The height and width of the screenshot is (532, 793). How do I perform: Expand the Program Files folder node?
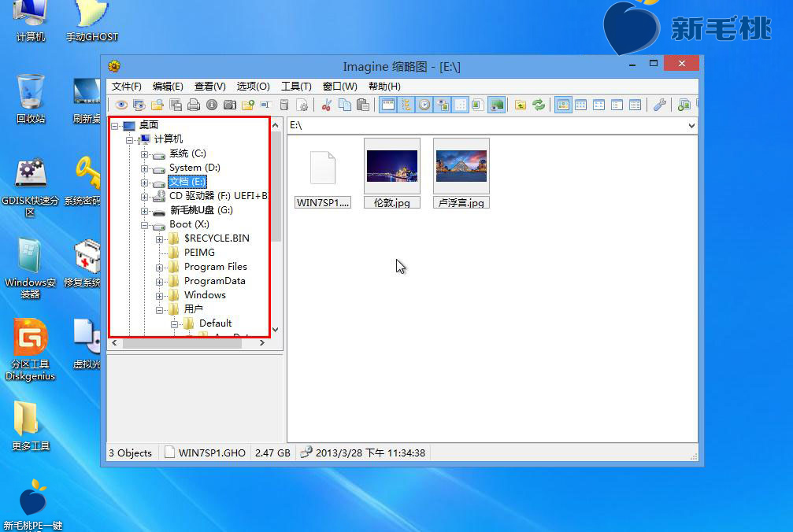[x=159, y=268]
